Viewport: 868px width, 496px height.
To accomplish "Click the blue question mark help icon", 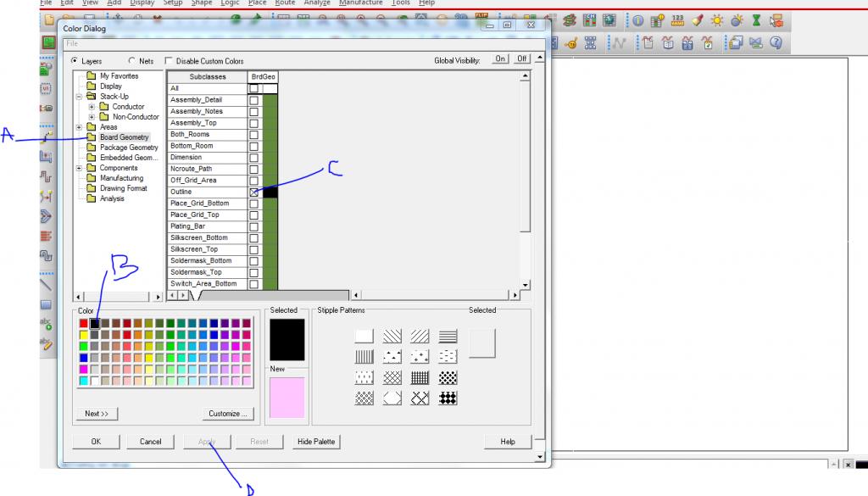I will (x=776, y=42).
